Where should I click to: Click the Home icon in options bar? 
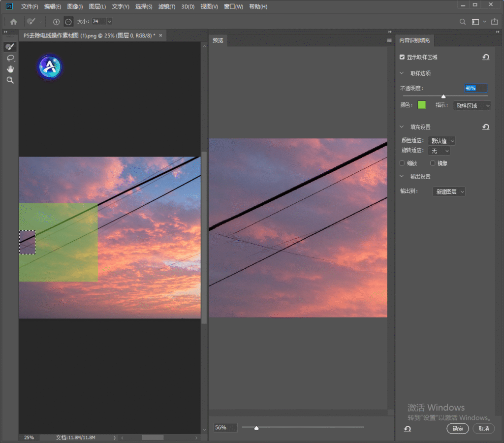click(13, 22)
